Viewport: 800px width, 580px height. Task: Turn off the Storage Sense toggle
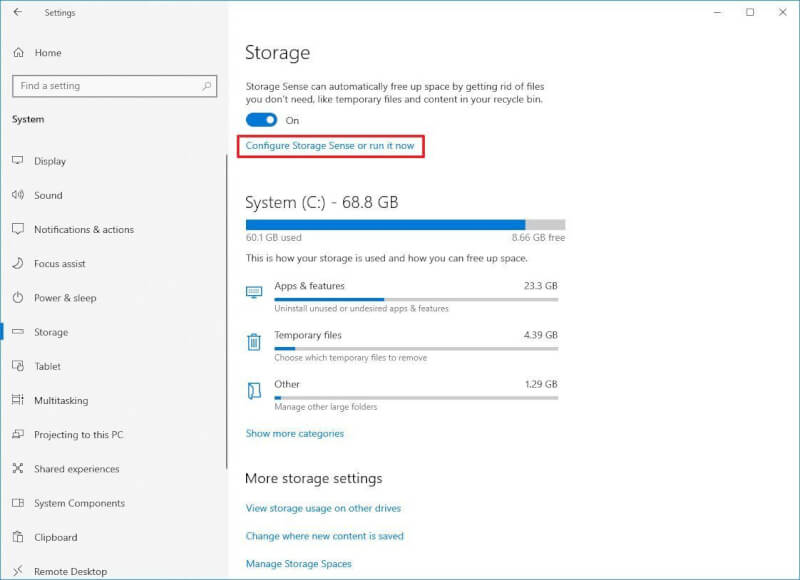[261, 120]
